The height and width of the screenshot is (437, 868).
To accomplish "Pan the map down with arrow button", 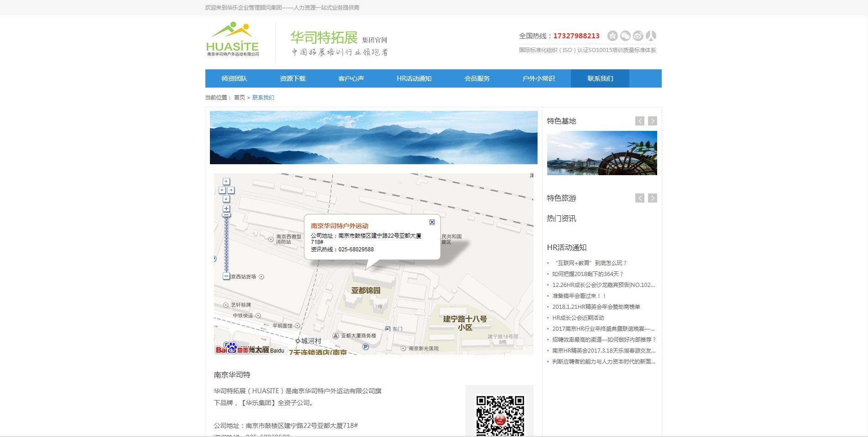I will [x=226, y=199].
